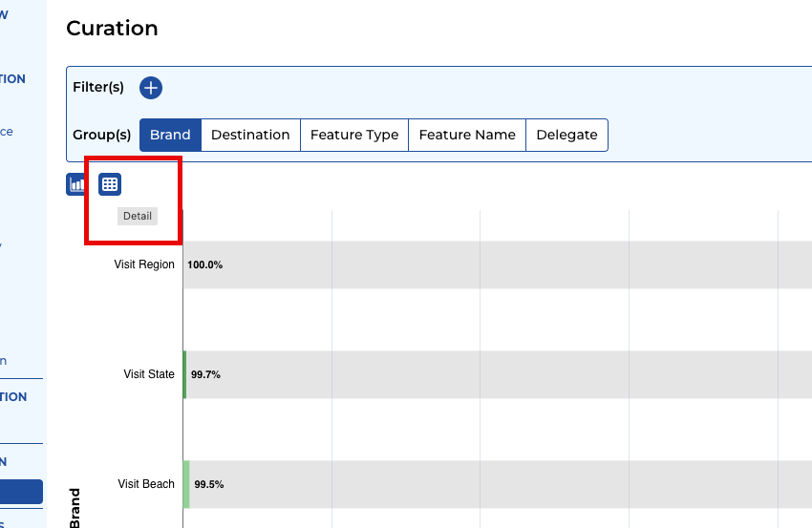Select the Visit Beach axis label
The width and height of the screenshot is (812, 528).
click(146, 484)
